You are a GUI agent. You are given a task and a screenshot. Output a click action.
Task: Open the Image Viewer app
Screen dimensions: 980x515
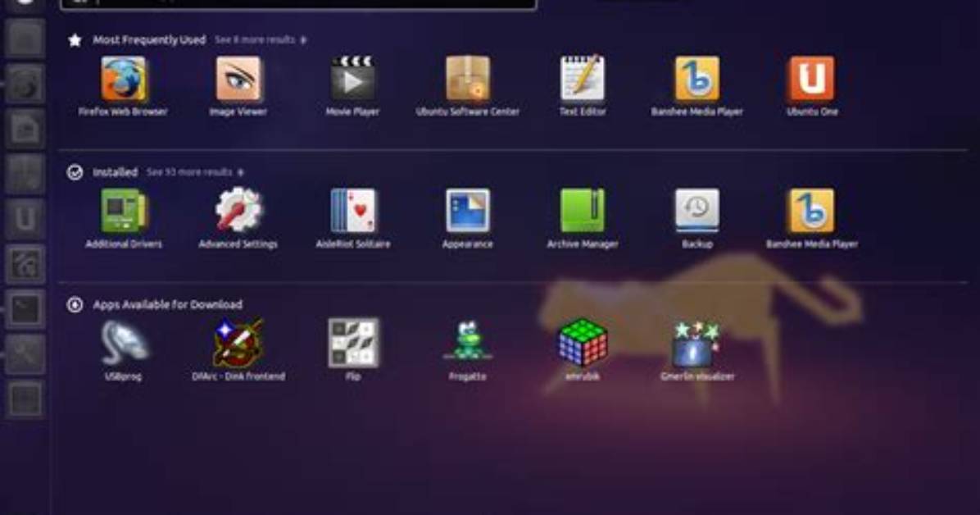(238, 80)
